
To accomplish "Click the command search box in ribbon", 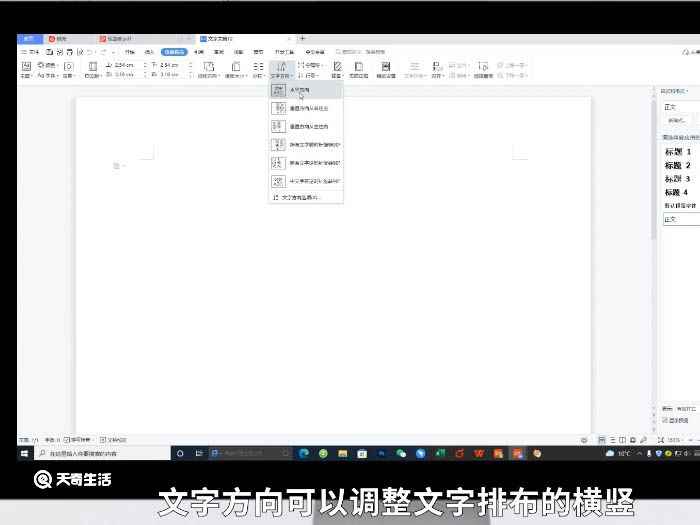I will pyautogui.click(x=361, y=52).
